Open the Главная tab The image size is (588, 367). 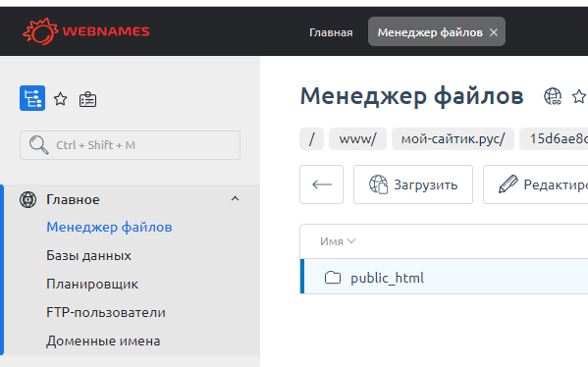[x=331, y=32]
